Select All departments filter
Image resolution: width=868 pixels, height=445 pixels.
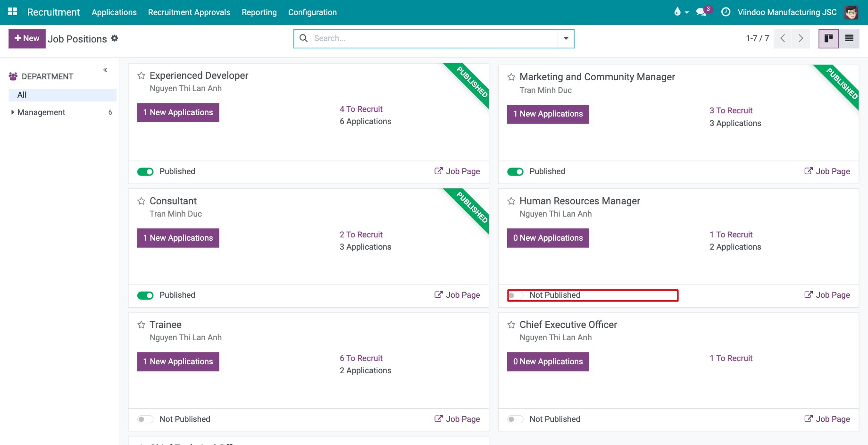63,95
